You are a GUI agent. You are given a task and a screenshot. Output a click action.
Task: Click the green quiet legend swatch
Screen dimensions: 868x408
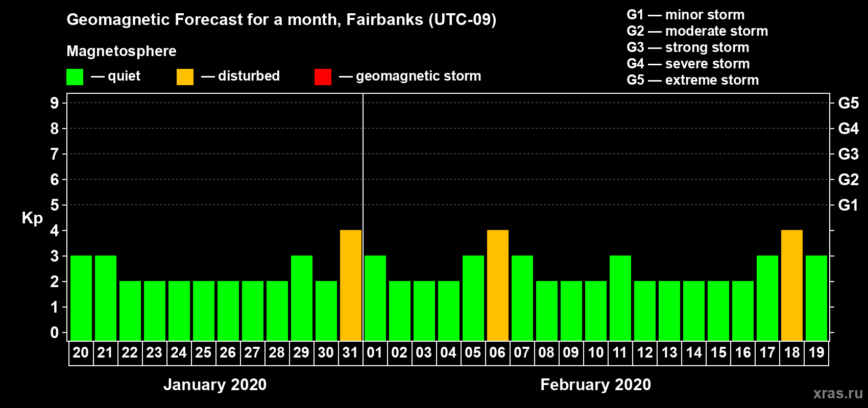pyautogui.click(x=75, y=77)
